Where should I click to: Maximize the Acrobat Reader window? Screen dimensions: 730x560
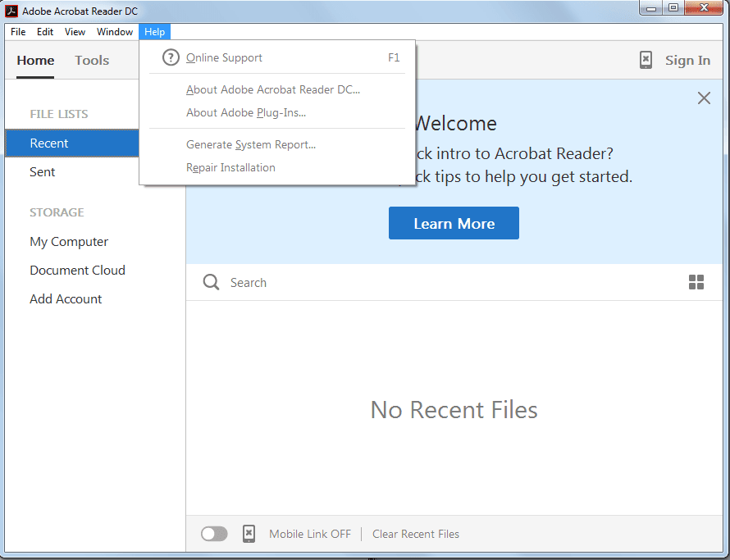coord(673,8)
